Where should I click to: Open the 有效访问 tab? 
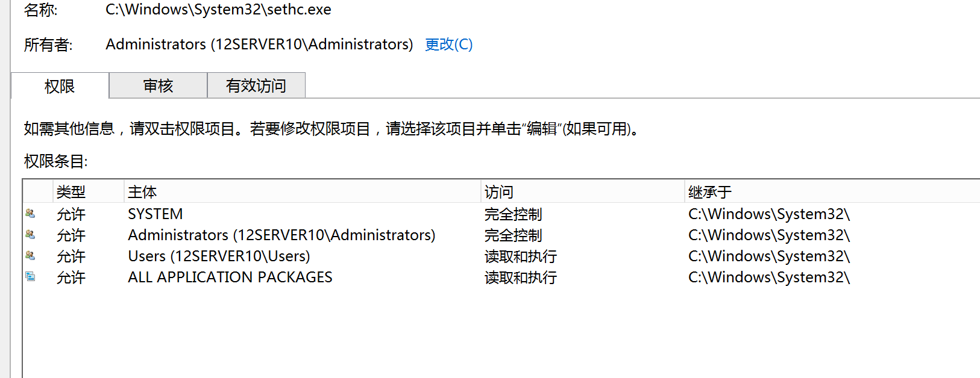[x=256, y=85]
